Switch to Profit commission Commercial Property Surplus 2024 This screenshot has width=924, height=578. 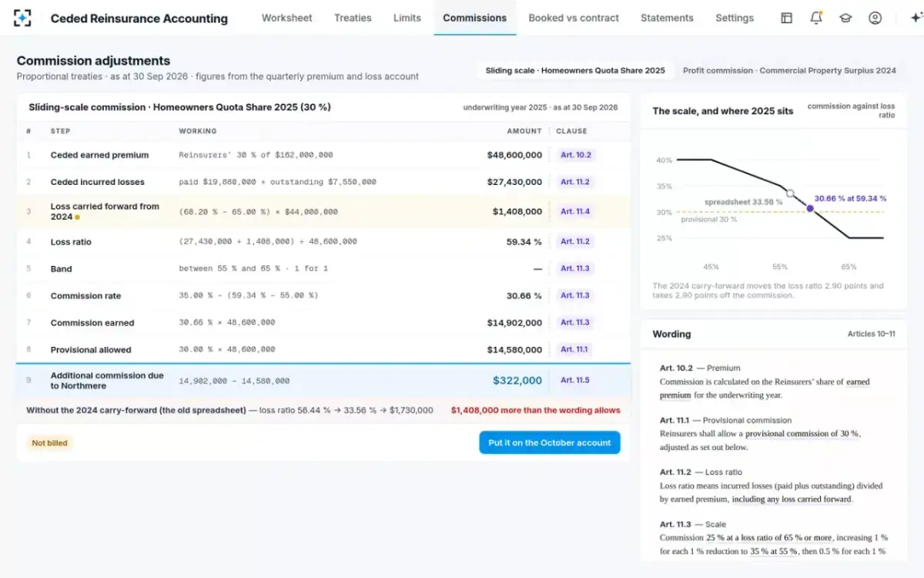coord(789,70)
